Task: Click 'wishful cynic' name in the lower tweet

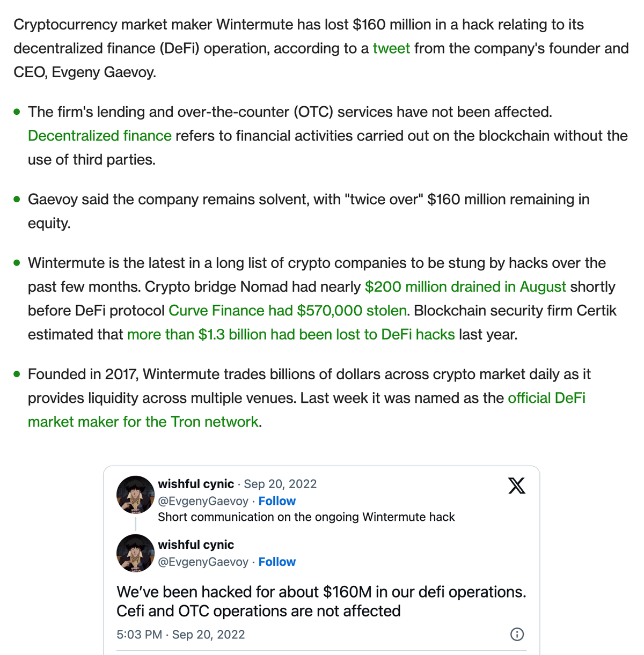Action: [x=196, y=544]
